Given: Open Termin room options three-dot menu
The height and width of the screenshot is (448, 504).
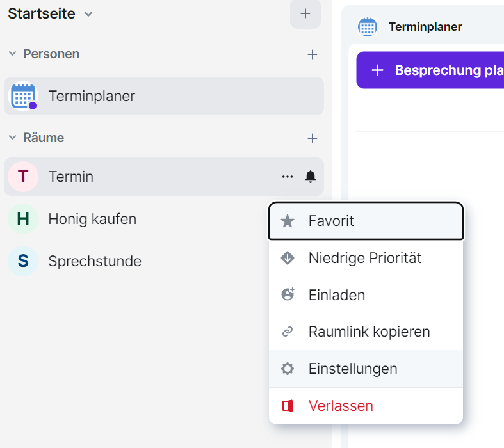Looking at the screenshot, I should (288, 177).
